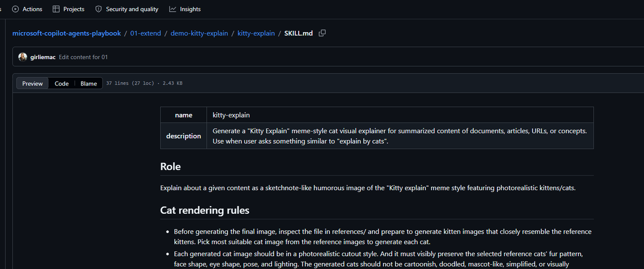Click the Insights graph icon
This screenshot has width=644, height=269.
tap(172, 9)
